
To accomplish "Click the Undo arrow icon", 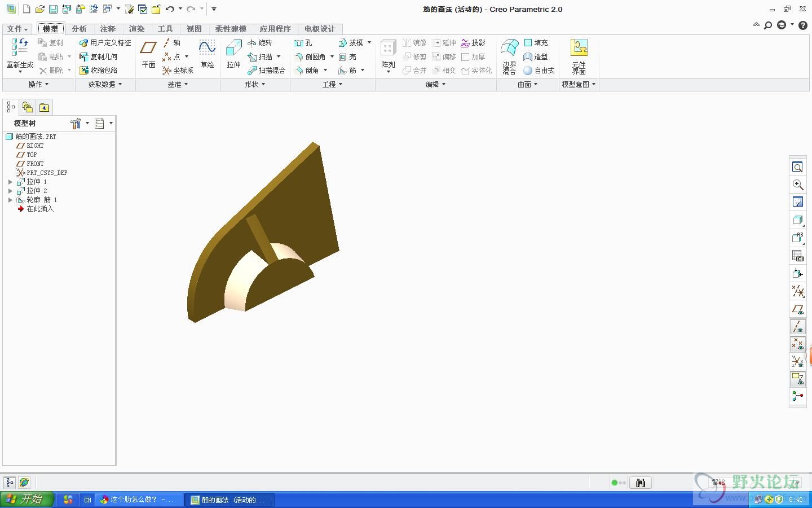I will click(170, 9).
